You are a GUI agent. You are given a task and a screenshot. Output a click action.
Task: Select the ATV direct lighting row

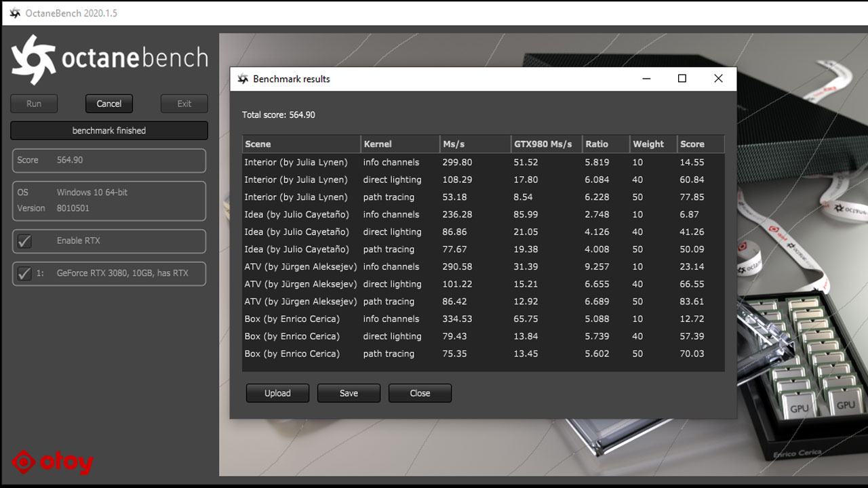484,284
